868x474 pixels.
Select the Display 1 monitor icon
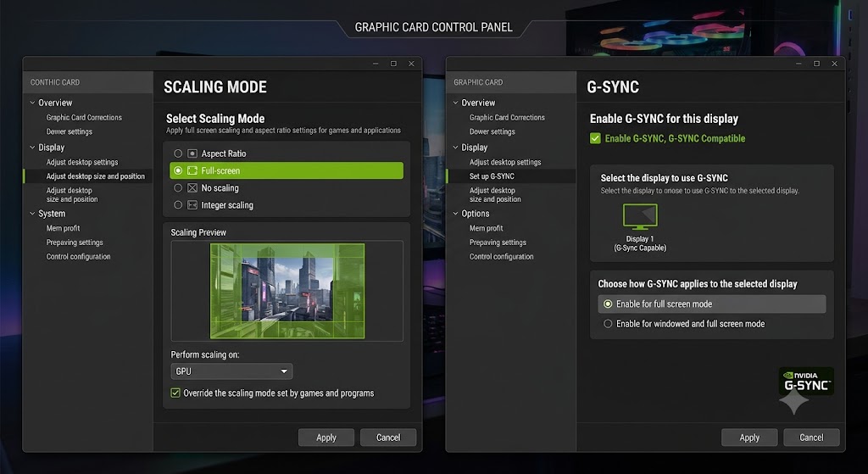640,216
